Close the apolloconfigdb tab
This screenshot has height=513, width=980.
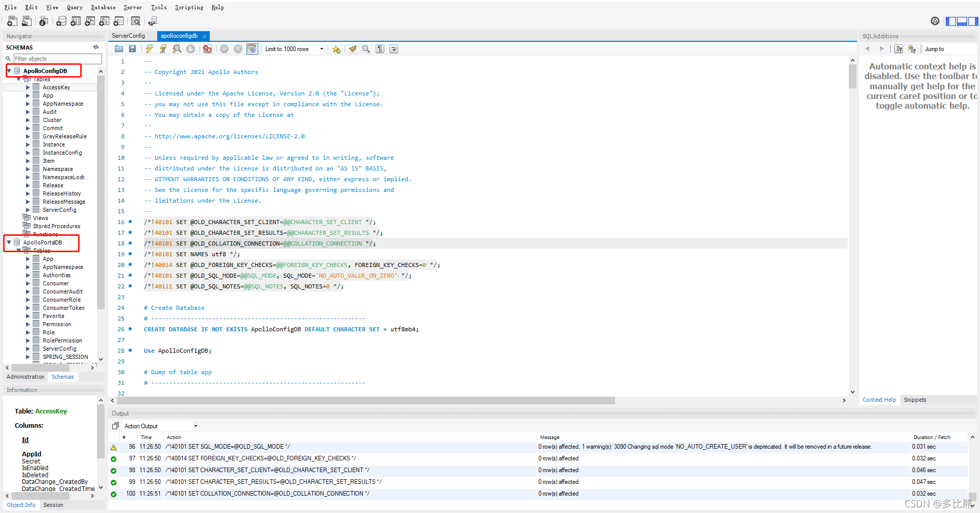pyautogui.click(x=204, y=36)
